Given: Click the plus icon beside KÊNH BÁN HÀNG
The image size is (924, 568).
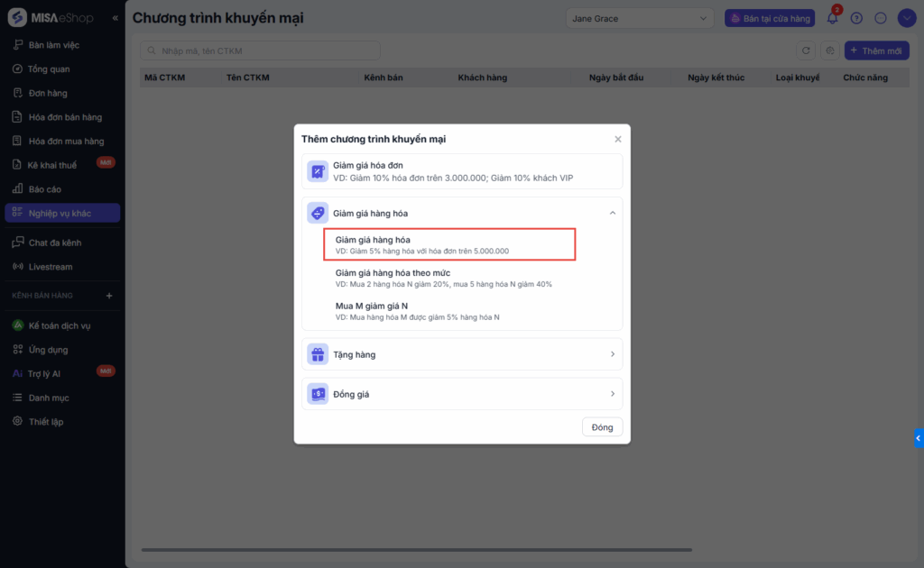Looking at the screenshot, I should click(109, 296).
